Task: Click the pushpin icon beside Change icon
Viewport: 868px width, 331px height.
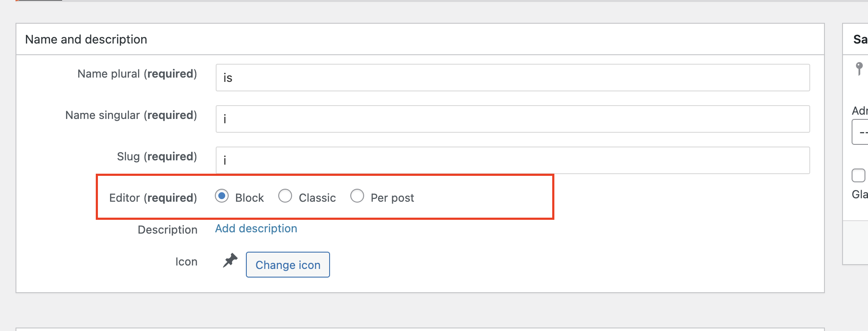Action: [230, 260]
